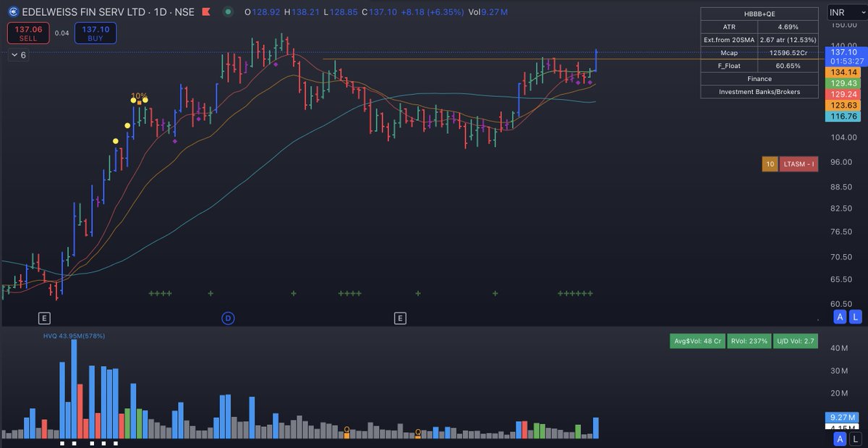
Task: Click the BUY 137.10 button
Action: click(x=95, y=33)
